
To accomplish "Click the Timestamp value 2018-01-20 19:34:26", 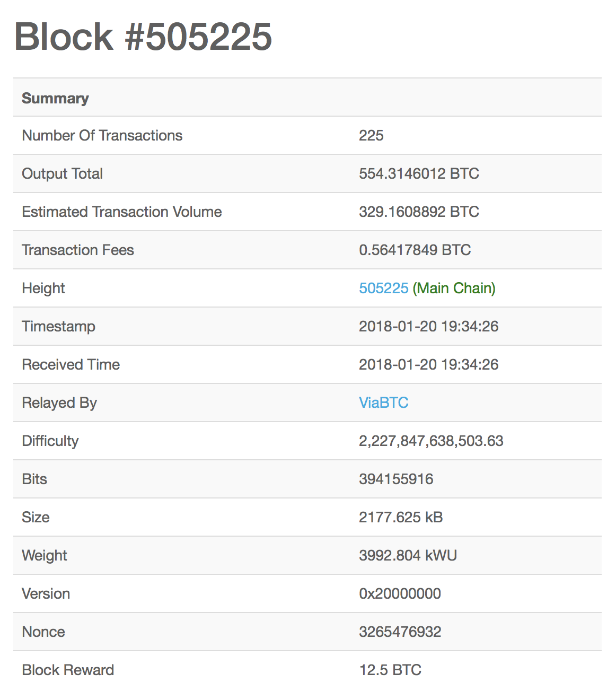I will tap(428, 326).
